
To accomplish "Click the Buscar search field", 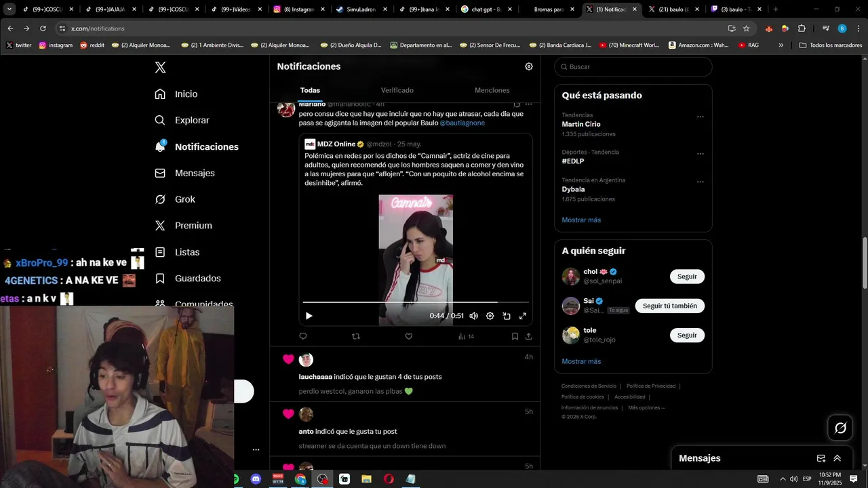I will coord(633,67).
